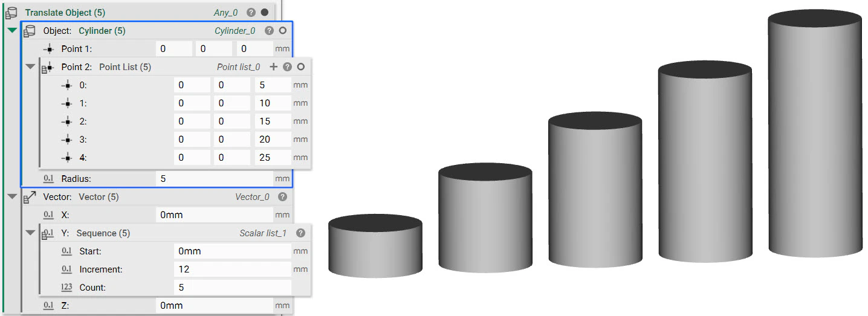Screen dimensions: 868x316
Task: Select the middle cylinder in viewport
Action: (x=595, y=190)
